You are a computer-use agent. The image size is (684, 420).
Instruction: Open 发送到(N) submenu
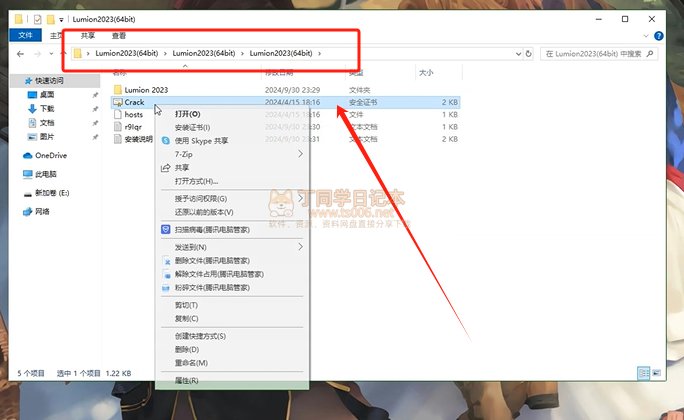[233, 247]
